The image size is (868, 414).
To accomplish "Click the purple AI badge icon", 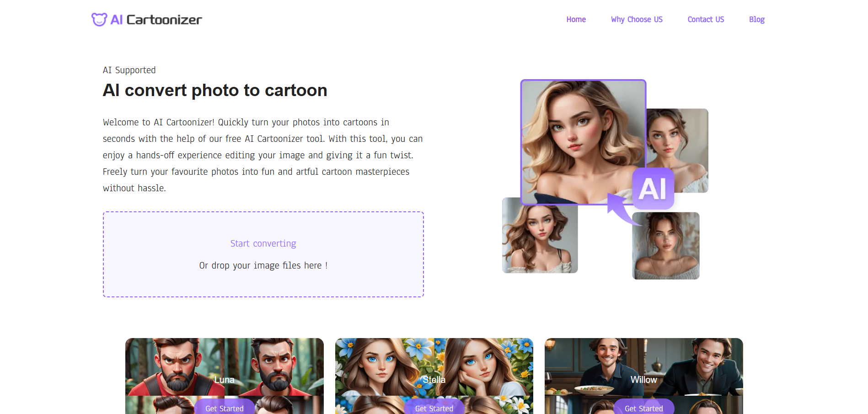I will tap(653, 188).
